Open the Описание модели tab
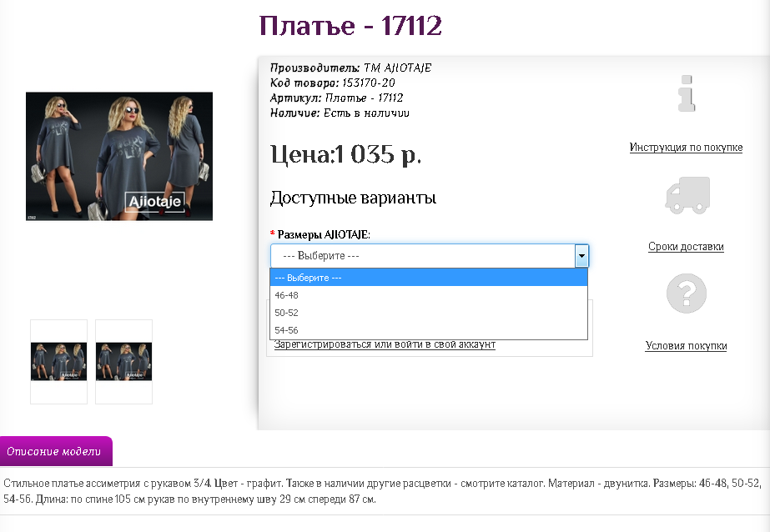The image size is (770, 532). [x=56, y=451]
